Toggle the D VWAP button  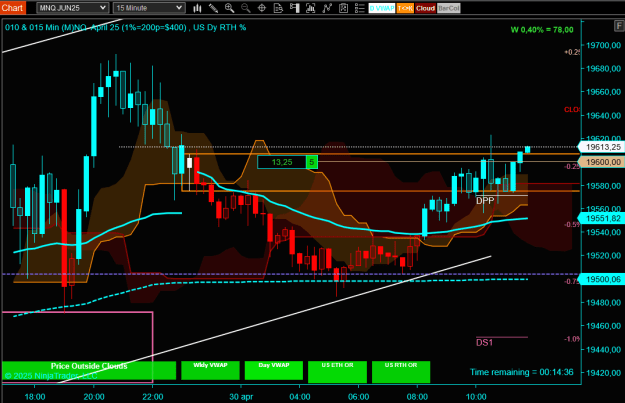coord(381,8)
